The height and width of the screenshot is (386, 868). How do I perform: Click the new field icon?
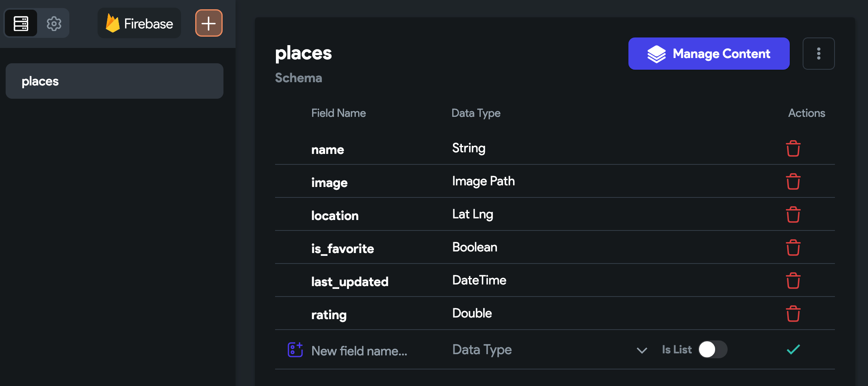295,350
